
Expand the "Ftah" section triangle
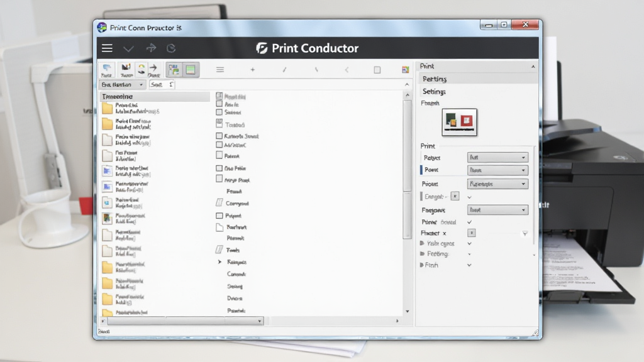422,265
